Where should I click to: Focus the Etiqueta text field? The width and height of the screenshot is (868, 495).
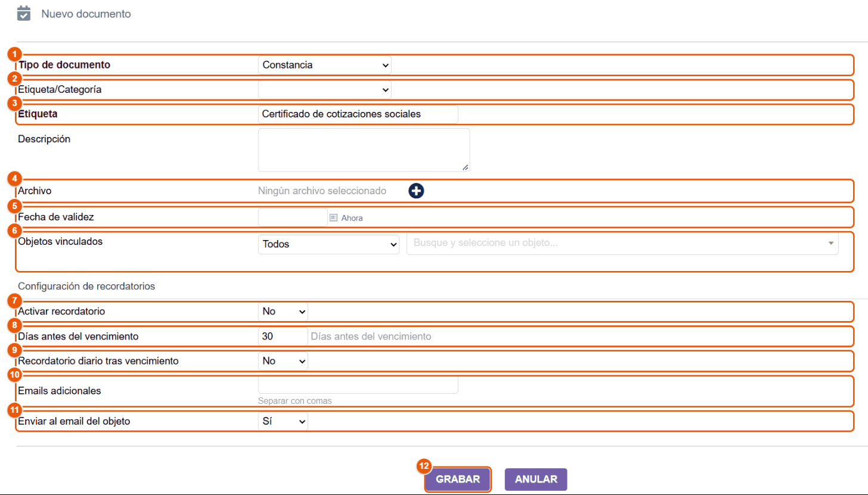(358, 114)
